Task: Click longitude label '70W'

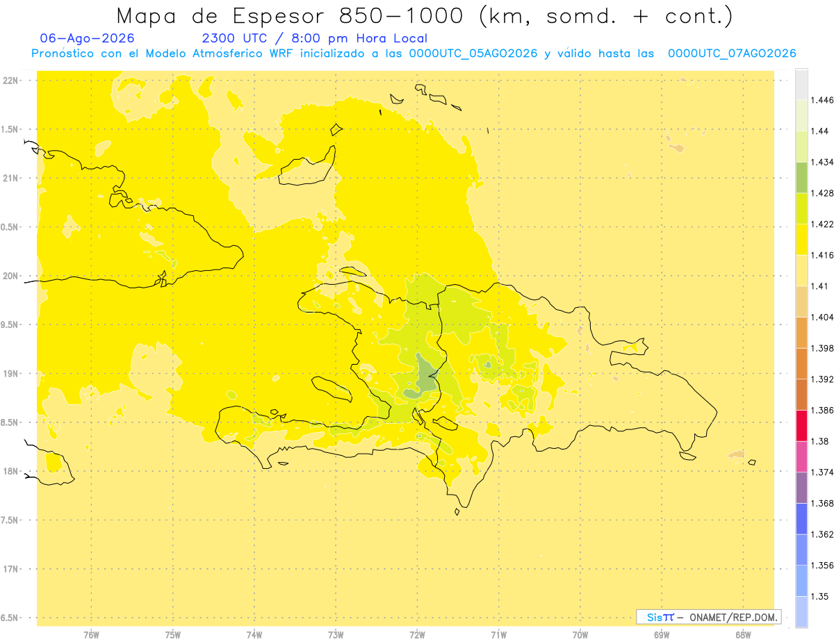Action: point(580,634)
